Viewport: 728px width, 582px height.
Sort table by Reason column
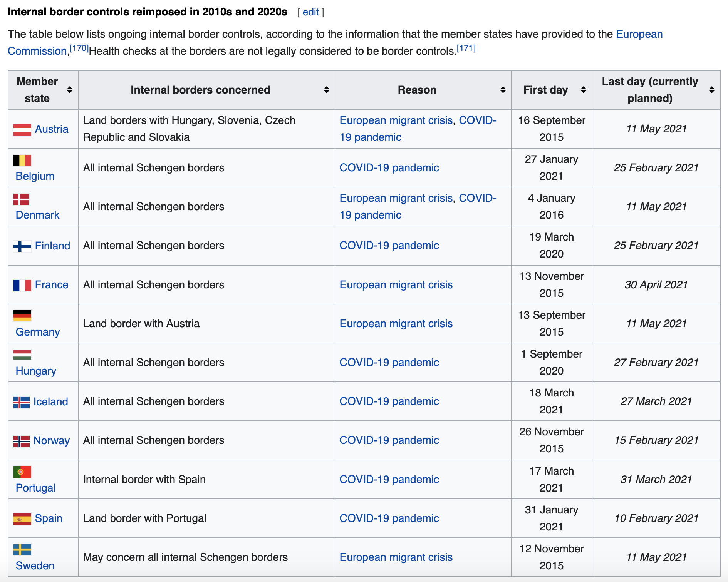[x=503, y=90]
